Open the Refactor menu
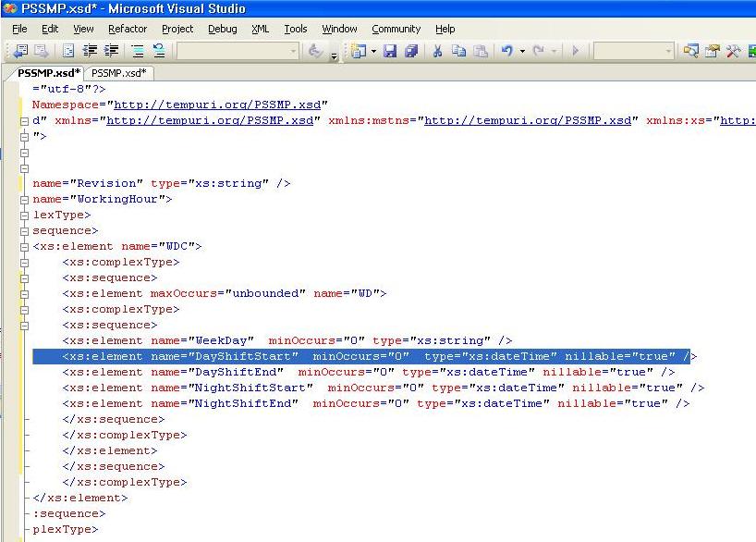Image resolution: width=756 pixels, height=542 pixels. point(128,29)
